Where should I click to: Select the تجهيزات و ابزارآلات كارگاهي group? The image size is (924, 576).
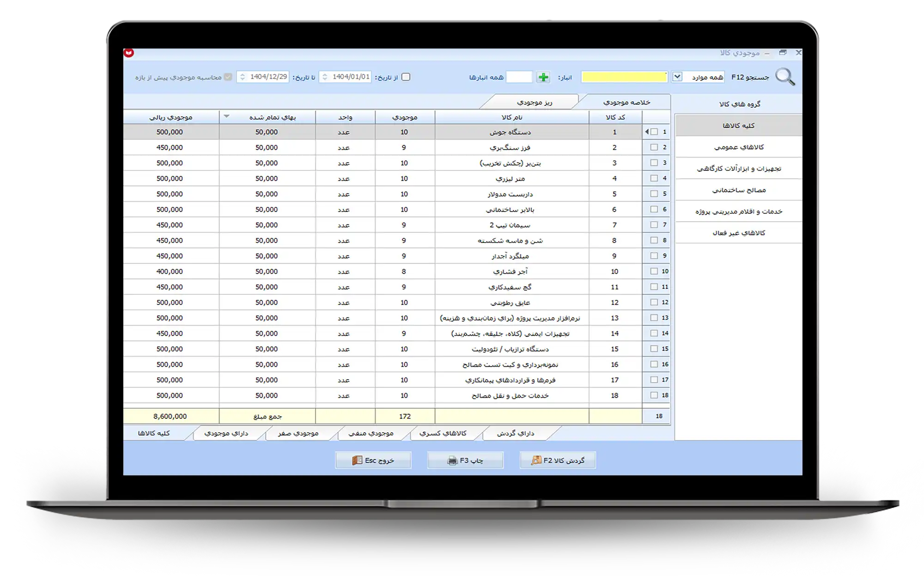738,169
